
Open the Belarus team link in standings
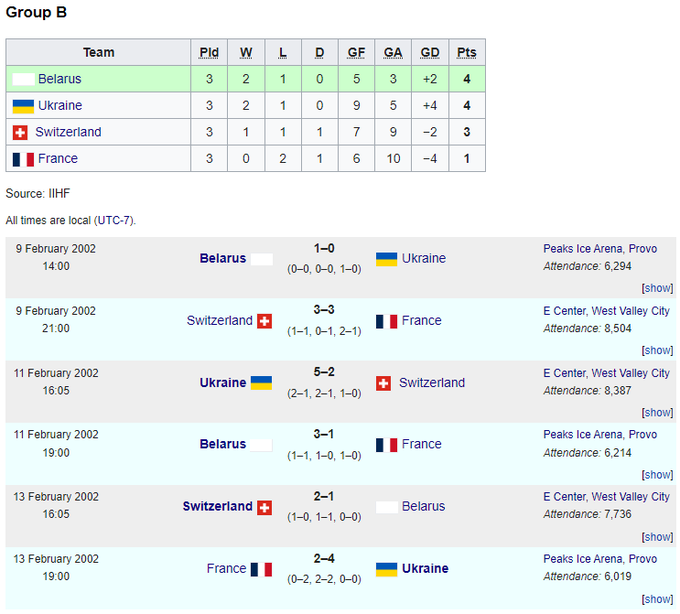point(60,79)
